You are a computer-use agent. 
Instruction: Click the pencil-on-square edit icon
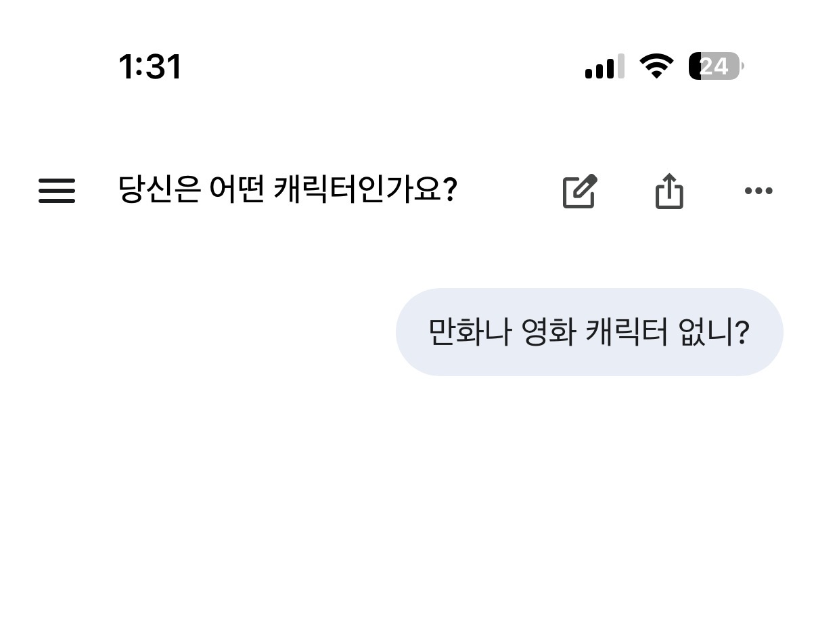coord(580,191)
